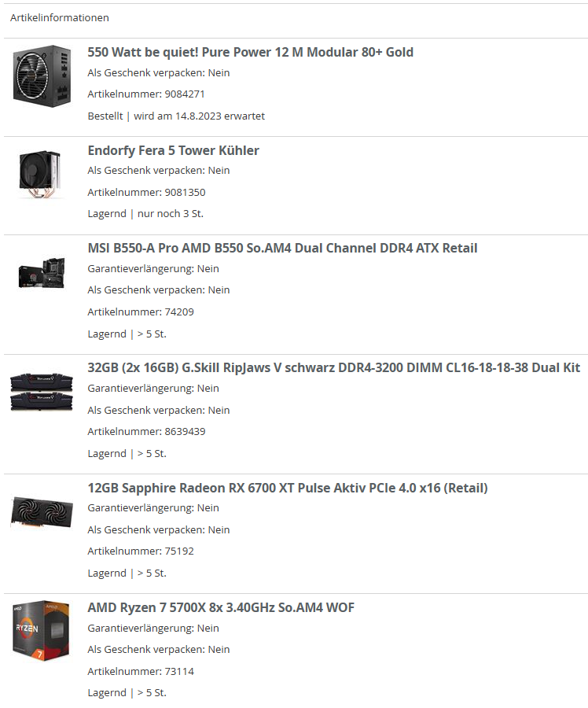Open the Endorfy Fera 5 Tower Kühler link
The width and height of the screenshot is (588, 708).
tap(173, 150)
